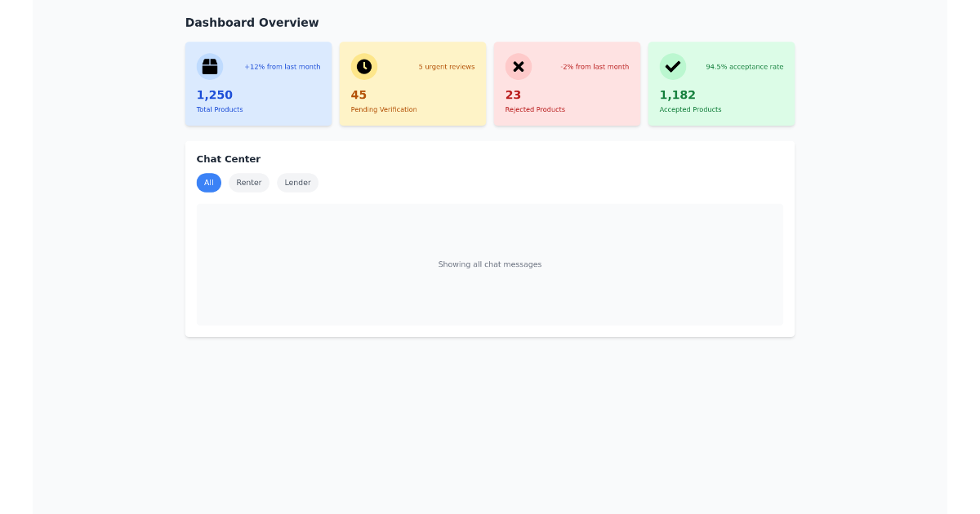The width and height of the screenshot is (980, 514).
Task: Click the '5 urgent reviews' label
Action: click(446, 66)
